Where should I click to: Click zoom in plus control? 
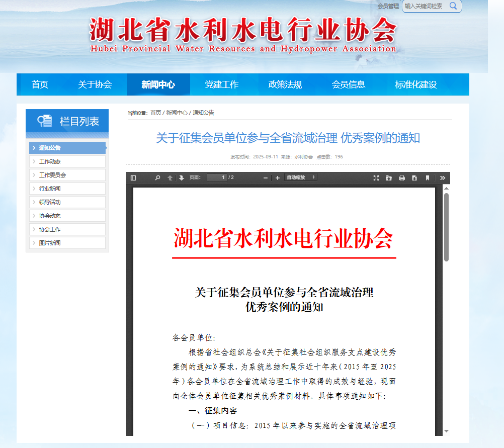(x=277, y=177)
